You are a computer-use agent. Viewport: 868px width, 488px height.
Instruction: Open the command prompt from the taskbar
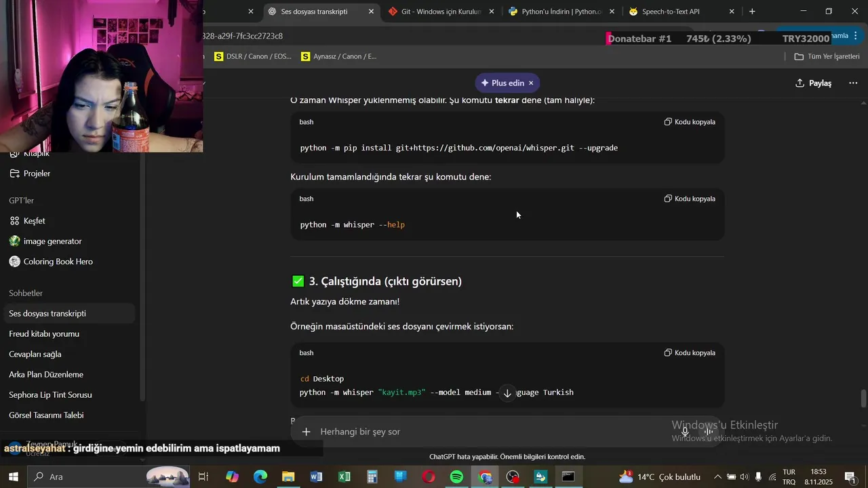coord(568,476)
